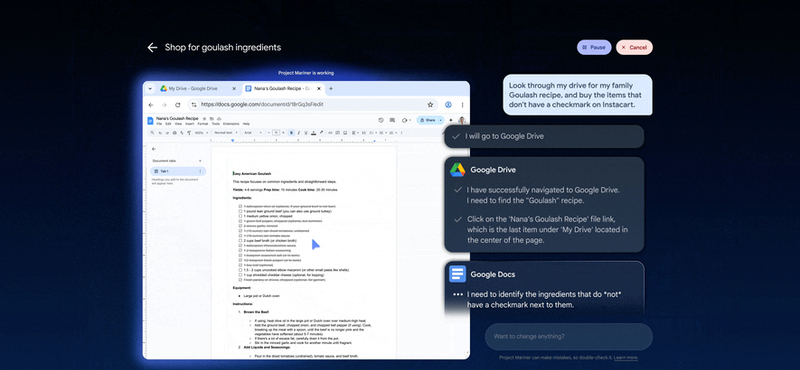
Task: Close the My Drive - Google Drive tab
Action: coord(234,89)
